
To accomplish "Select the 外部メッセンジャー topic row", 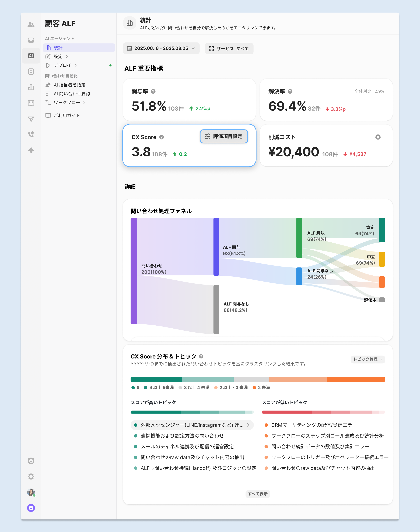I will pos(192,425).
